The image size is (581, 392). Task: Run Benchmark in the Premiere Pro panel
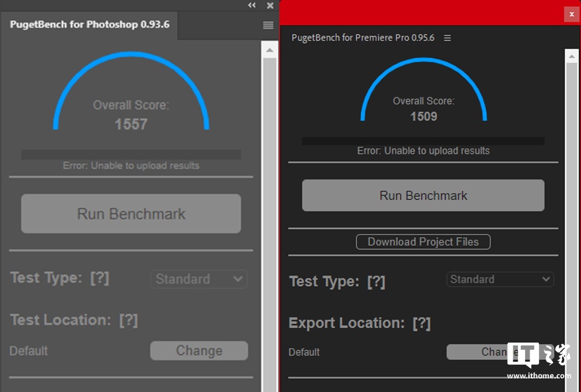423,196
